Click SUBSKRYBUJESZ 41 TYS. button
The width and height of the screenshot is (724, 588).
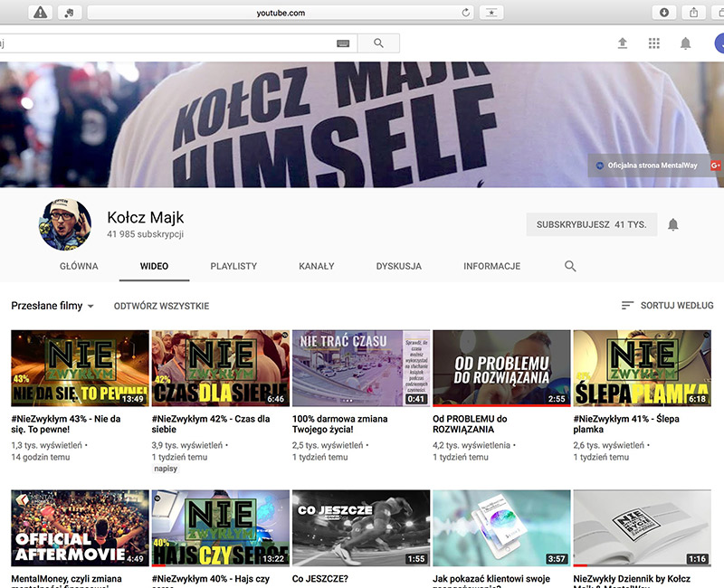(x=592, y=224)
